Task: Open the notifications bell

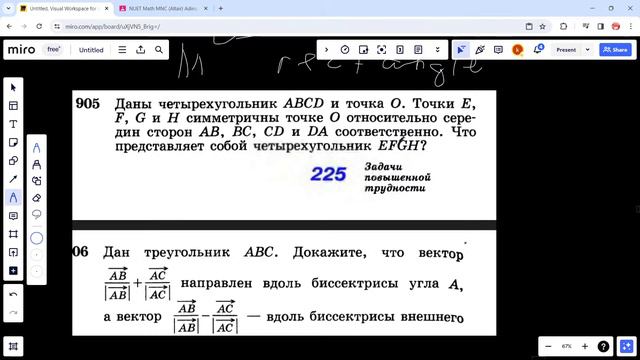Action: coord(538,49)
